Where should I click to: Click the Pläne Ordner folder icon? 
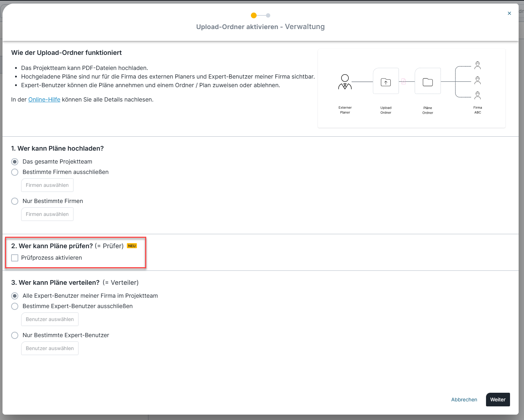[x=428, y=82]
